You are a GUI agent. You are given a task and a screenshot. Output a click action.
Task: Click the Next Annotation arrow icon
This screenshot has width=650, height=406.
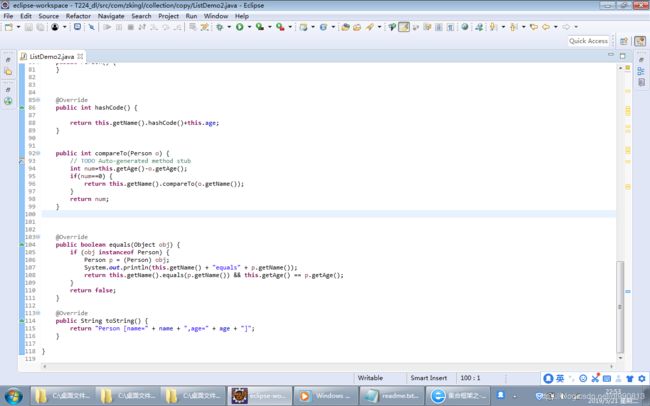(493, 27)
